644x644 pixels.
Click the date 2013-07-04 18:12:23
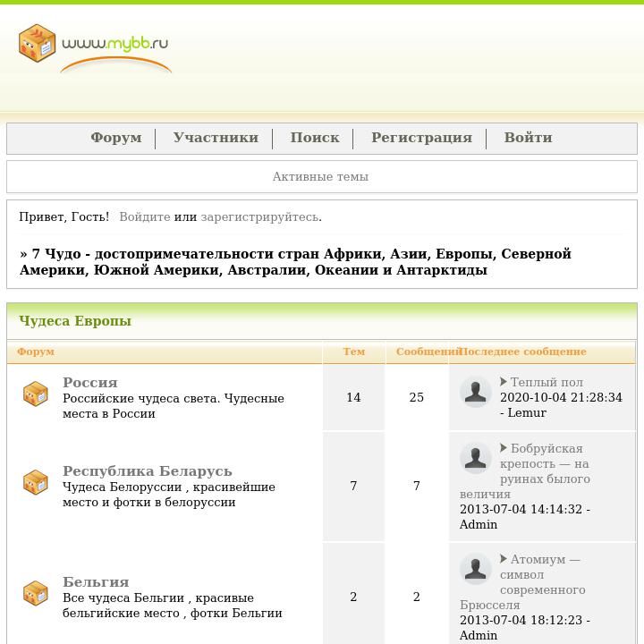tap(521, 620)
